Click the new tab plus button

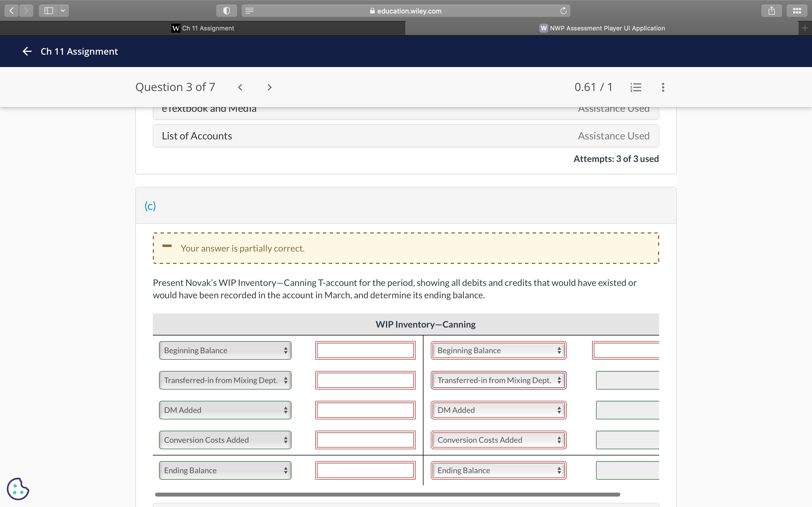click(x=805, y=28)
